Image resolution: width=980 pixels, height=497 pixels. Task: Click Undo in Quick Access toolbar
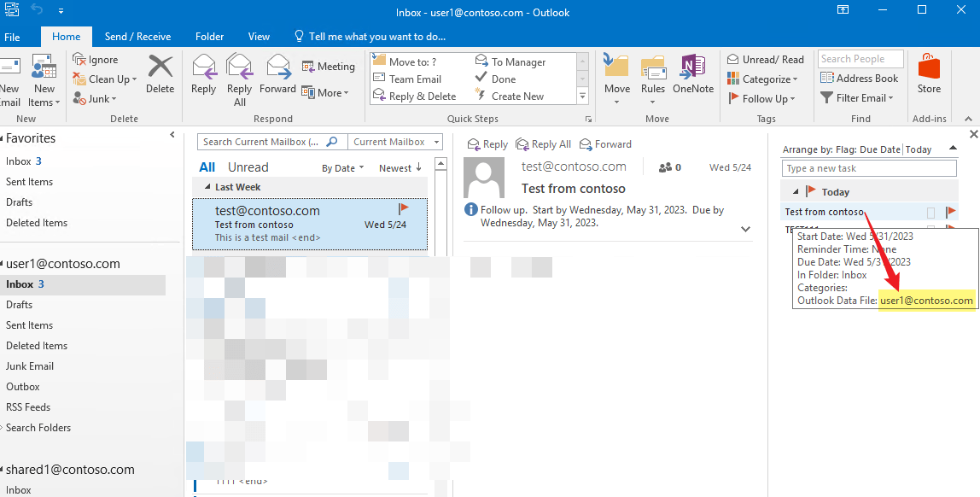[36, 9]
